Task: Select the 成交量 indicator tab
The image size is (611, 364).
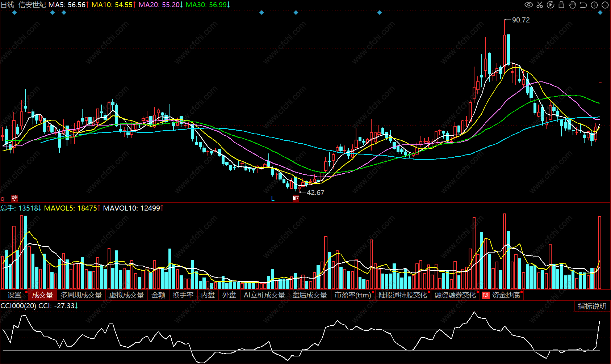Action: (42, 295)
